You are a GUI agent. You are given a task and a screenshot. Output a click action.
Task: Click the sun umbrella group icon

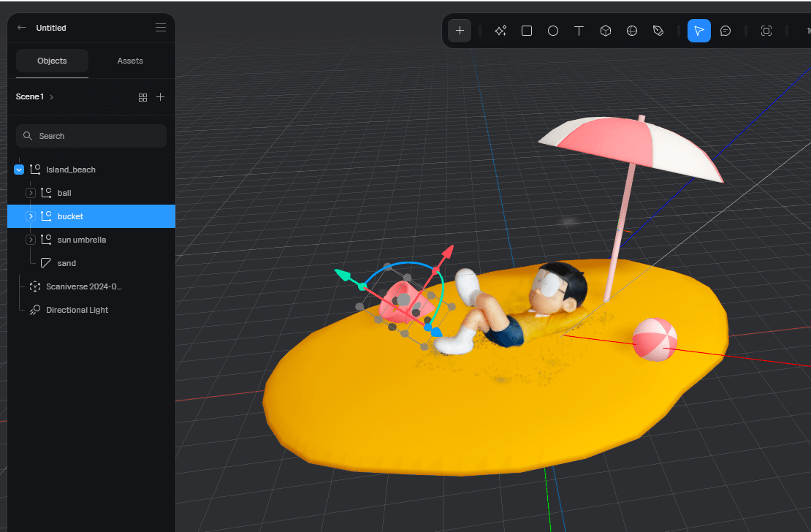46,239
